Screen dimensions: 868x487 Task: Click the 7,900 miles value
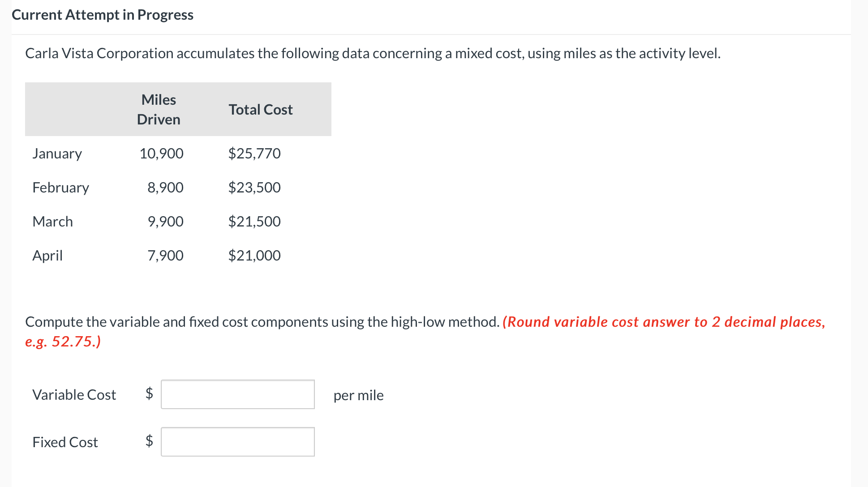165,256
